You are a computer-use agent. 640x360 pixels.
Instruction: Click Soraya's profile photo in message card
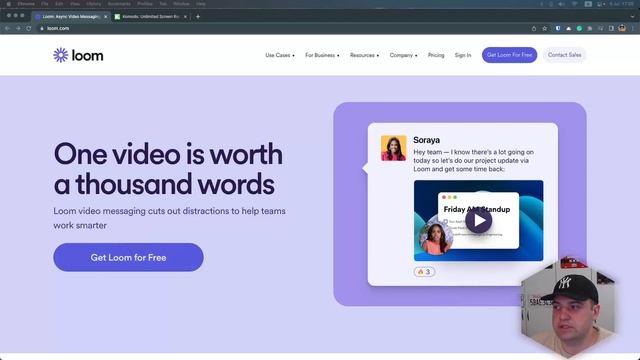tap(393, 148)
